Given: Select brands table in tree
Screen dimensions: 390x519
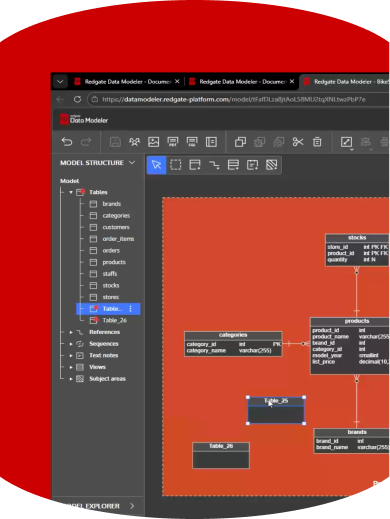Looking at the screenshot, I should pyautogui.click(x=111, y=204).
